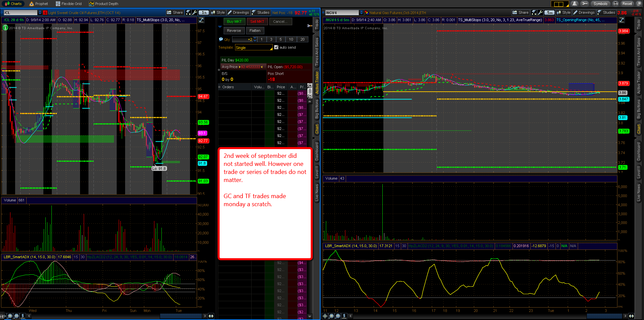Click the Symbols button

click(600, 4)
